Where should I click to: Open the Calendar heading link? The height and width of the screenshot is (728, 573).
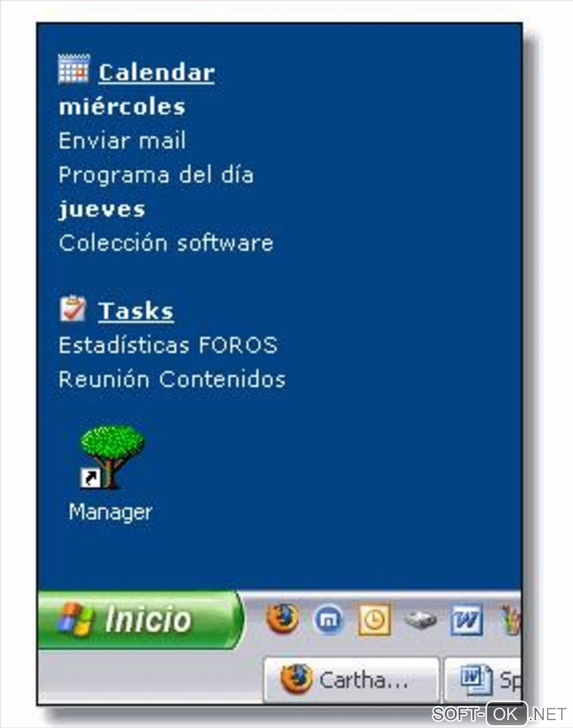click(x=156, y=73)
